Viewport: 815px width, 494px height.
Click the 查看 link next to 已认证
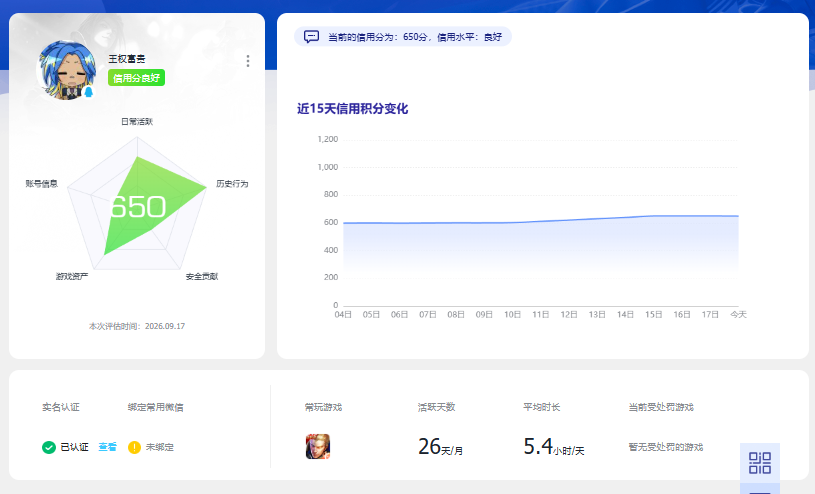[108, 447]
